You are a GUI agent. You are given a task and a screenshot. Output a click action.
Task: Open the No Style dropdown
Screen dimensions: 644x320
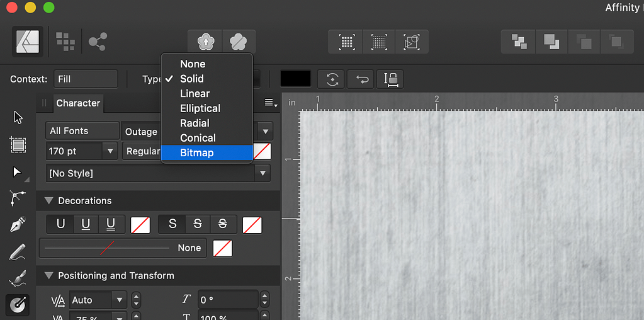pyautogui.click(x=158, y=173)
